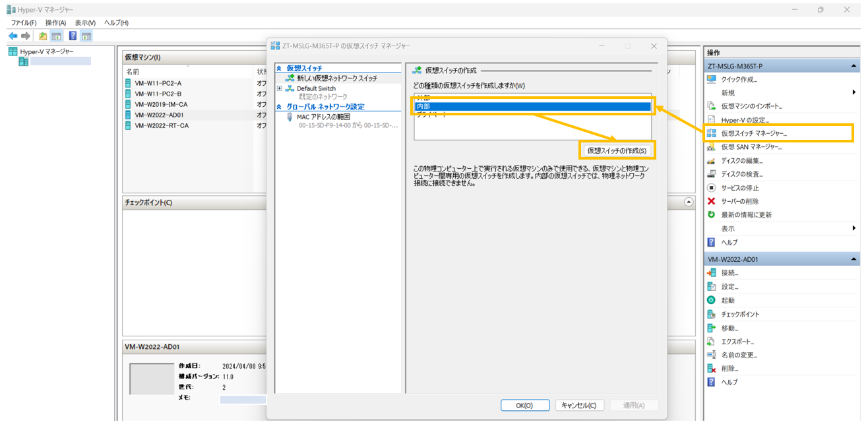Open the 操作(A) menu
This screenshot has height=430, width=868.
(55, 22)
